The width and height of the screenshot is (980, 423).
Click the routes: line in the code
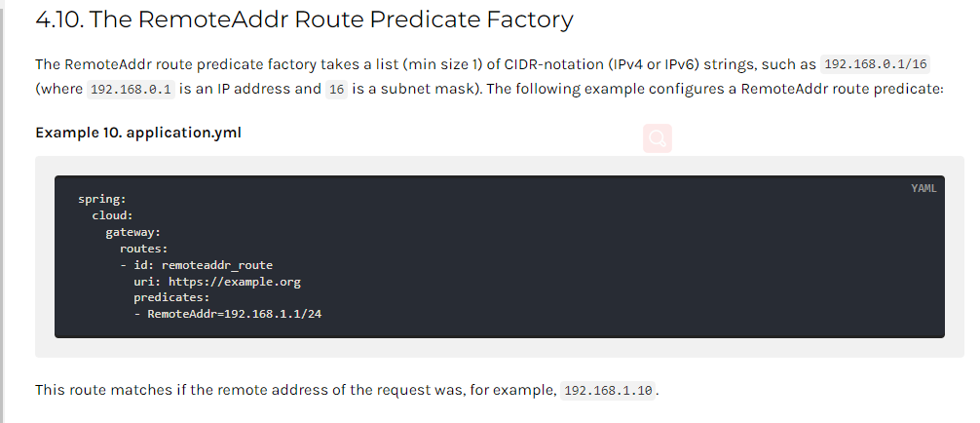[x=144, y=249]
